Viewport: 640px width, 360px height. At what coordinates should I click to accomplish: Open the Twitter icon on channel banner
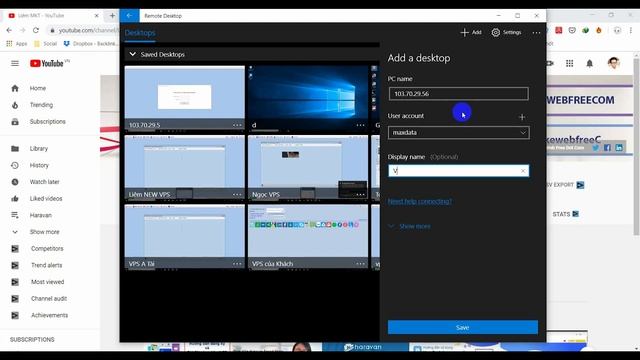(x=596, y=148)
